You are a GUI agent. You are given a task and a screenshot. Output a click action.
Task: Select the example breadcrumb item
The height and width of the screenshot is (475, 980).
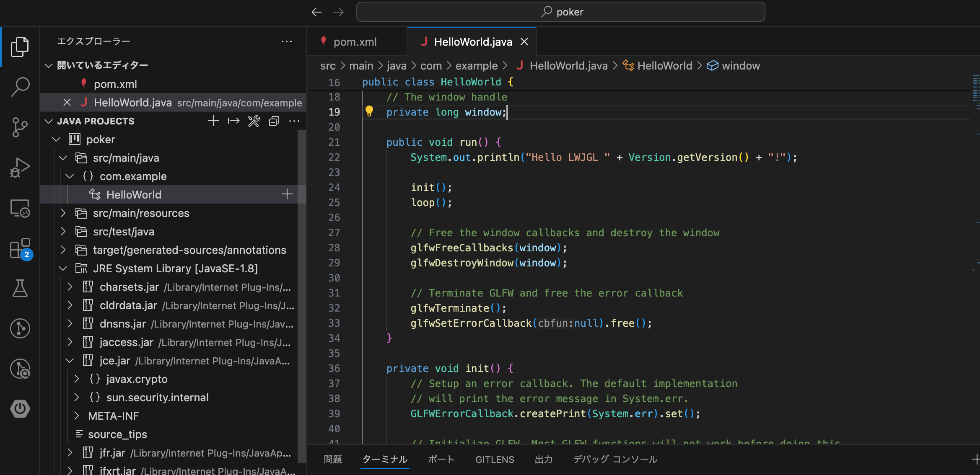pyautogui.click(x=477, y=65)
